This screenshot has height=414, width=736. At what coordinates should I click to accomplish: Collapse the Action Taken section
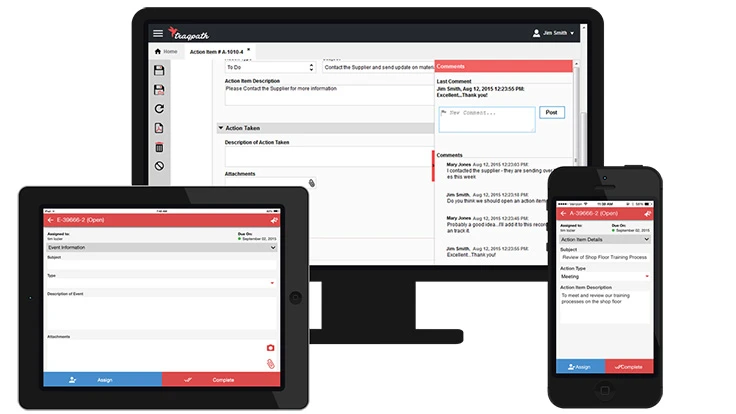(221, 128)
